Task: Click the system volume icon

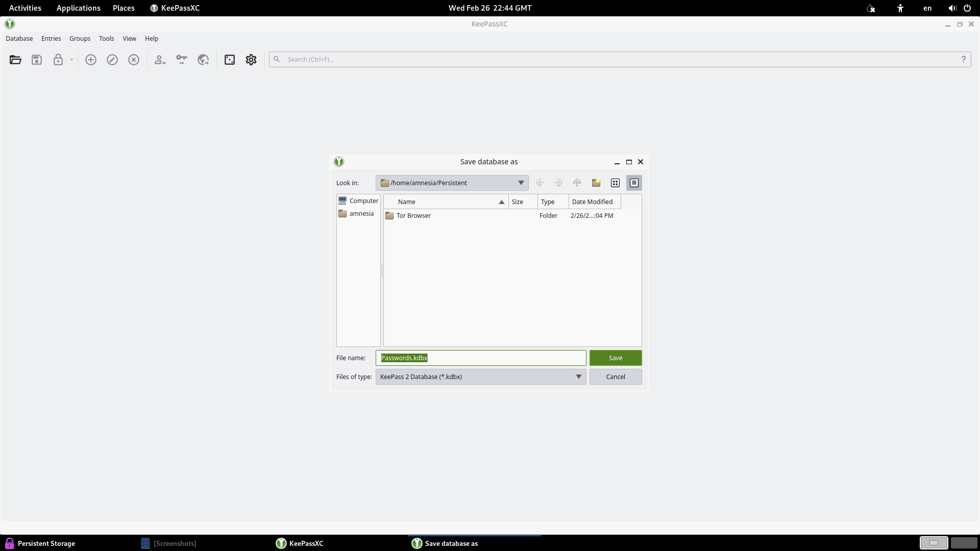Action: point(952,8)
